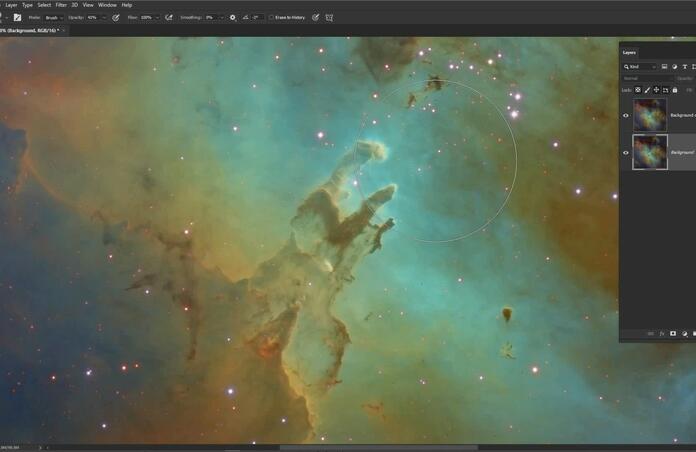Filter layers by pixel layer icon

(664, 67)
